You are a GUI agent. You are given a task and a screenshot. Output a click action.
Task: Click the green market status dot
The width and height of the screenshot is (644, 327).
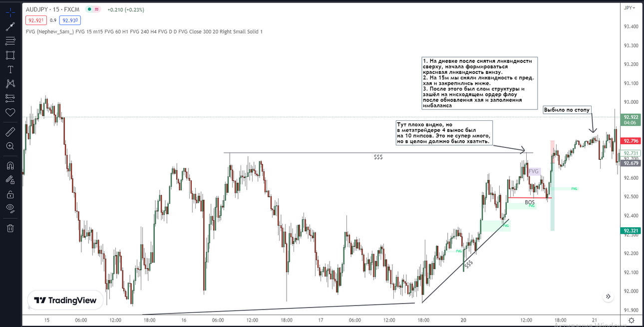click(x=88, y=9)
